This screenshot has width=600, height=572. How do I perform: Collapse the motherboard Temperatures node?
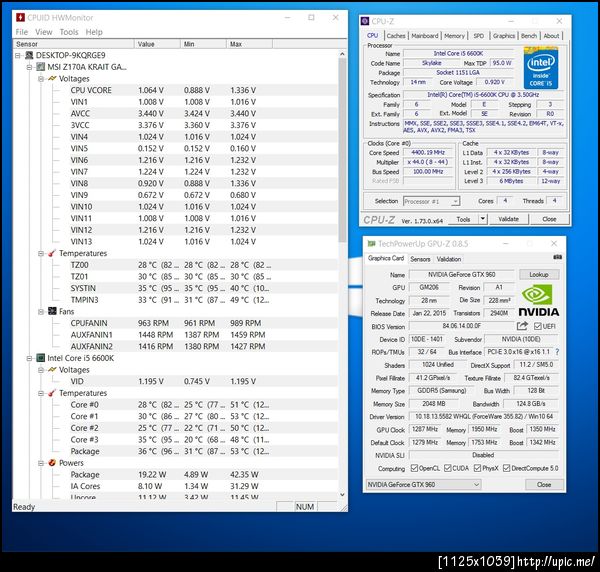[x=41, y=254]
